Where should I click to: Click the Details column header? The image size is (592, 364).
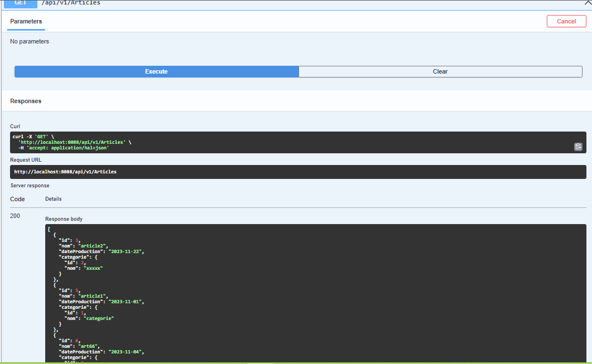point(53,198)
